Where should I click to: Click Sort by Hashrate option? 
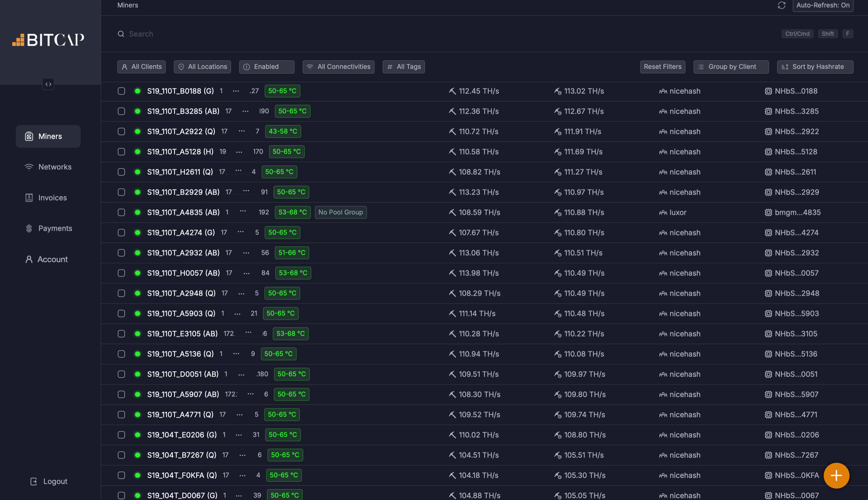pyautogui.click(x=815, y=67)
